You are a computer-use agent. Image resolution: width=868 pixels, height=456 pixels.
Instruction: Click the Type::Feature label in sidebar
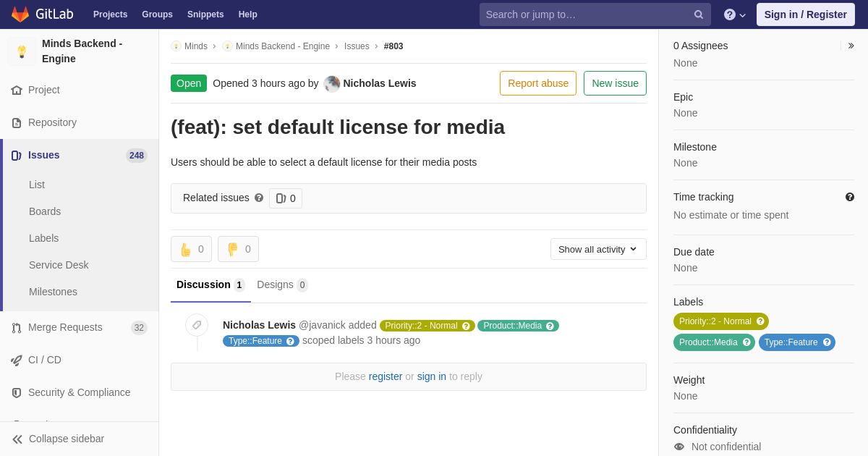tap(797, 342)
